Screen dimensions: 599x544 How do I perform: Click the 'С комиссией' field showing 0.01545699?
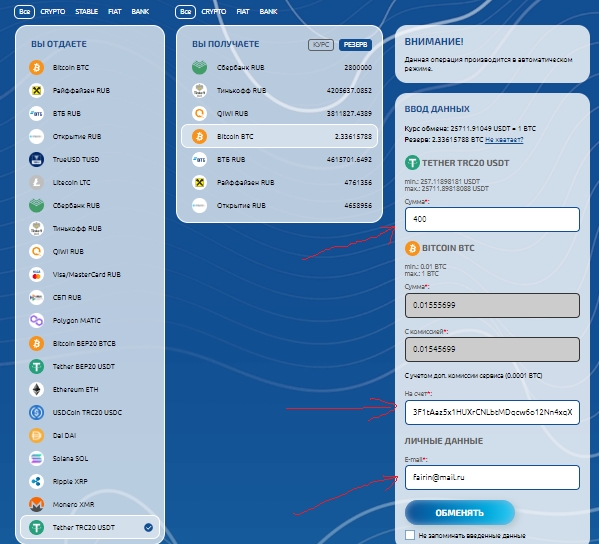(x=492, y=349)
